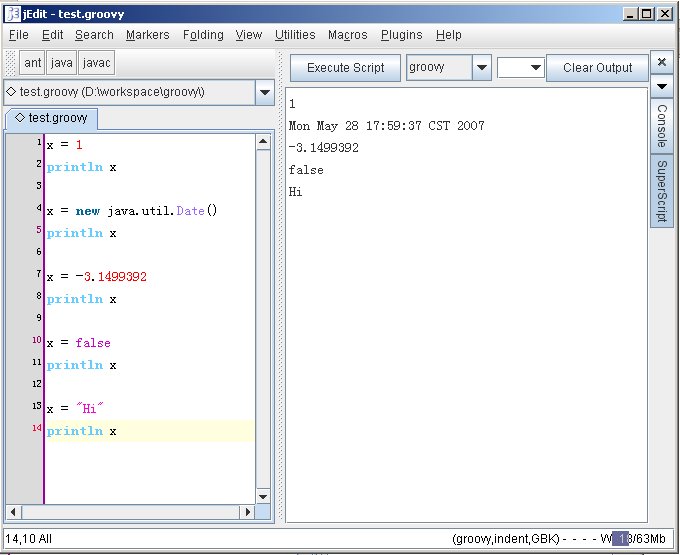Viewport: 680px width, 555px height.
Task: Click code line 'x = -3.1499392'
Action: 97,277
